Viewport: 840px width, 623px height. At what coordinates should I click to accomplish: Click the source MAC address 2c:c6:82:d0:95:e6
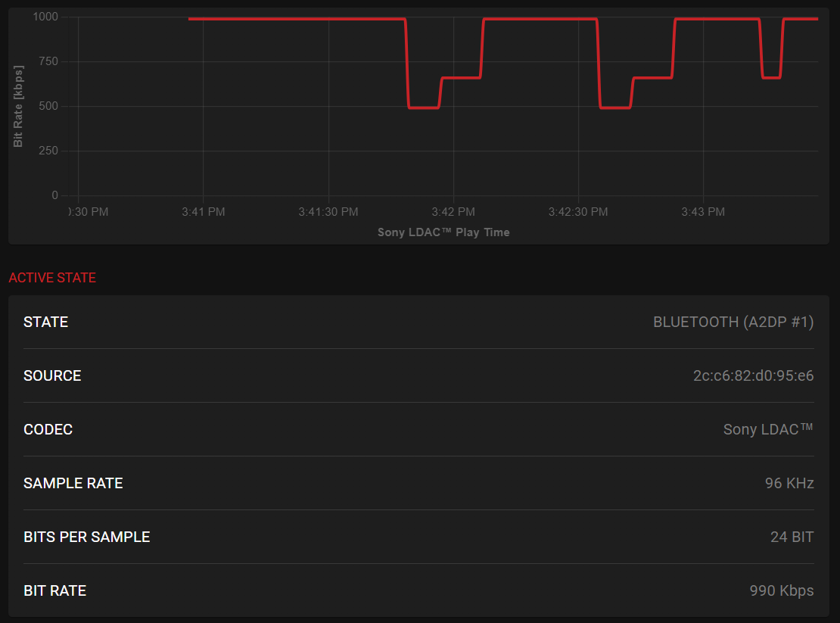pos(753,375)
